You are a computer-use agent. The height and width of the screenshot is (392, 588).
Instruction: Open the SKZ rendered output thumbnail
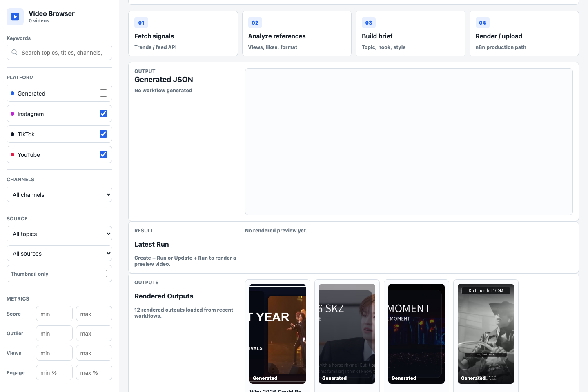[347, 334]
